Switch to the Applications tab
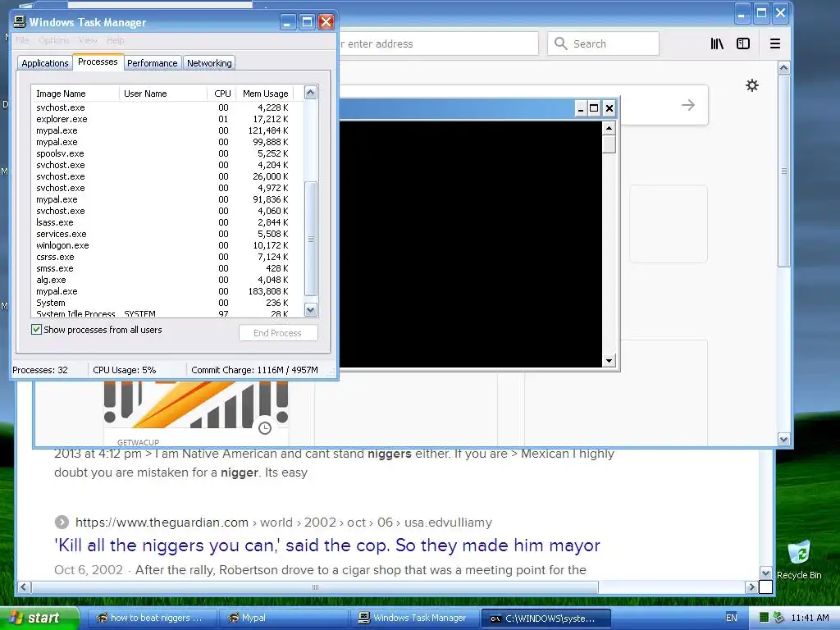This screenshot has width=840, height=630. point(45,63)
